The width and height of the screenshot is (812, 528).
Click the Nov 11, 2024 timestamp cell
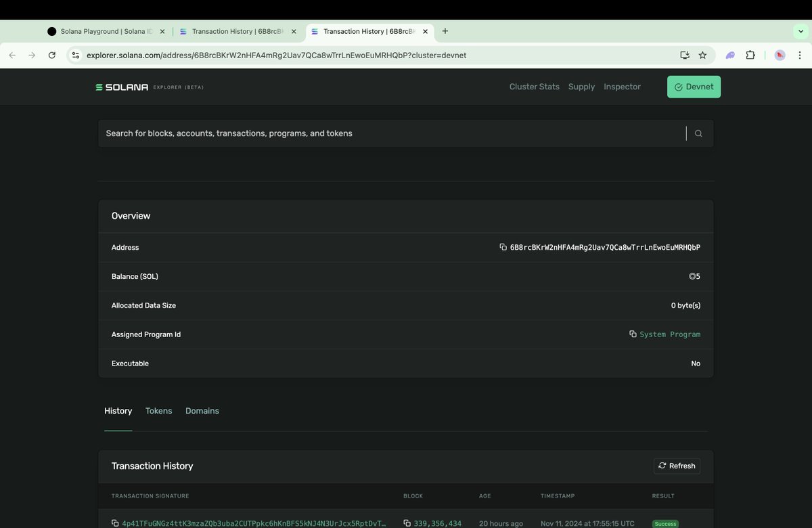click(587, 523)
